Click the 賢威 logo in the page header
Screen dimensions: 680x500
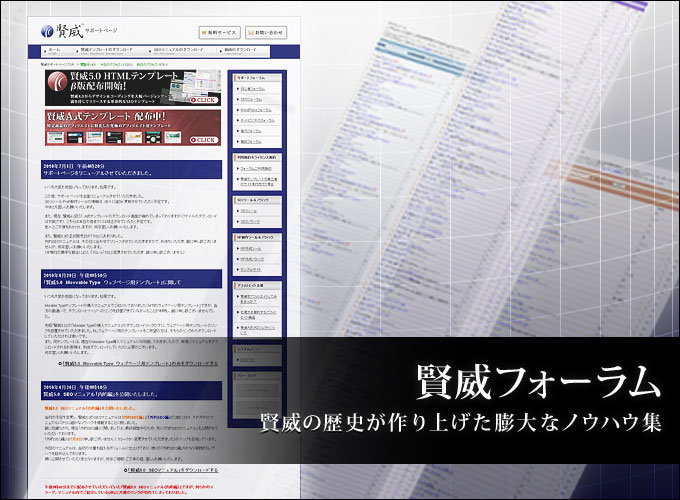62,31
